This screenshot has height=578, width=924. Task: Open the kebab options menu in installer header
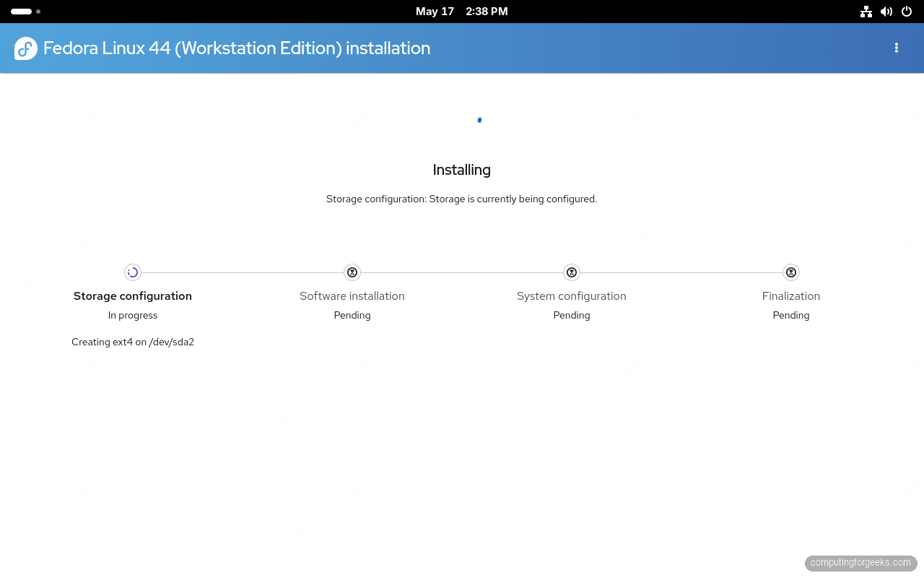tap(897, 48)
